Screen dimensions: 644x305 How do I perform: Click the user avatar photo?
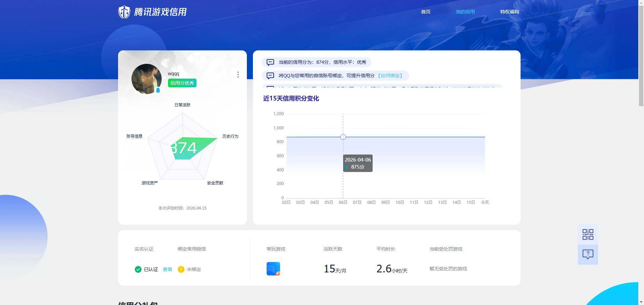147,79
